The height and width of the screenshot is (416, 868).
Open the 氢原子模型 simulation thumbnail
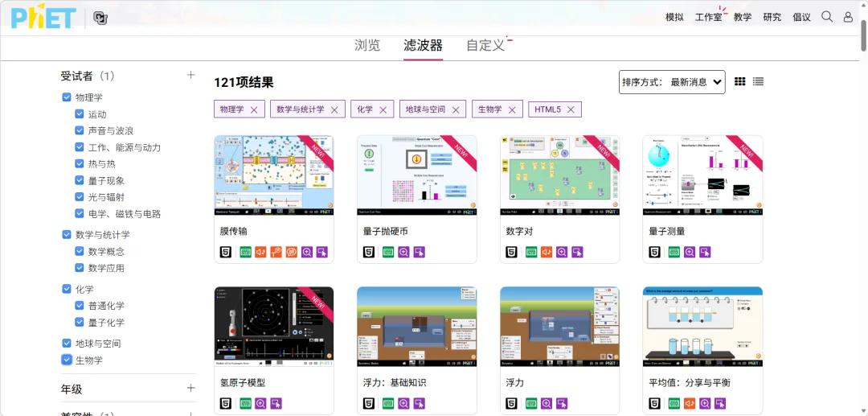click(274, 327)
